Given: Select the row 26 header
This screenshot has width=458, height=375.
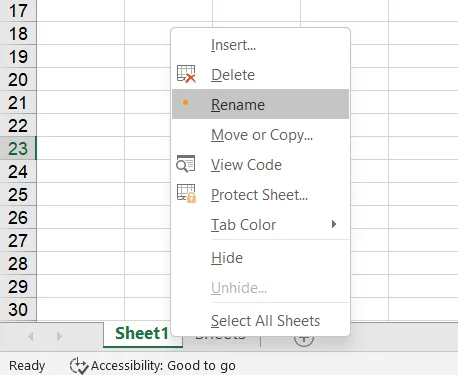Looking at the screenshot, I should (18, 217).
